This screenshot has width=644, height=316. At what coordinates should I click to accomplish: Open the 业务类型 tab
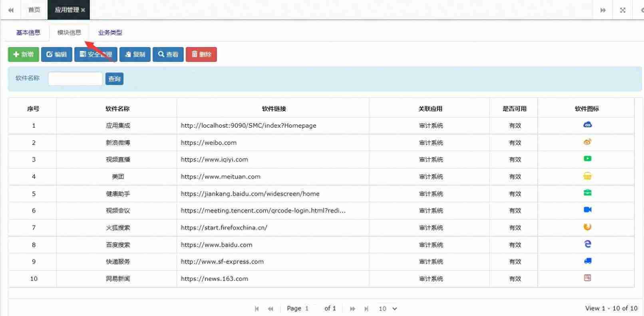(x=110, y=33)
